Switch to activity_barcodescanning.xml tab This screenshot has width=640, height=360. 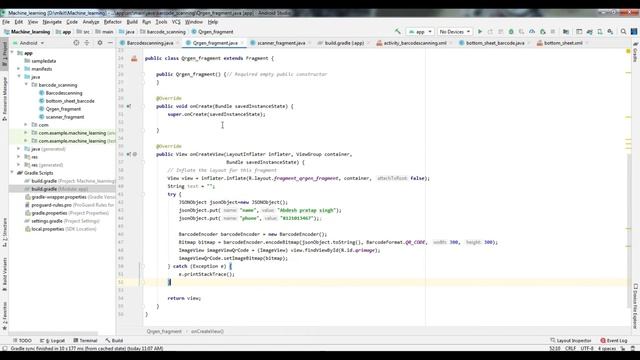[x=414, y=43]
